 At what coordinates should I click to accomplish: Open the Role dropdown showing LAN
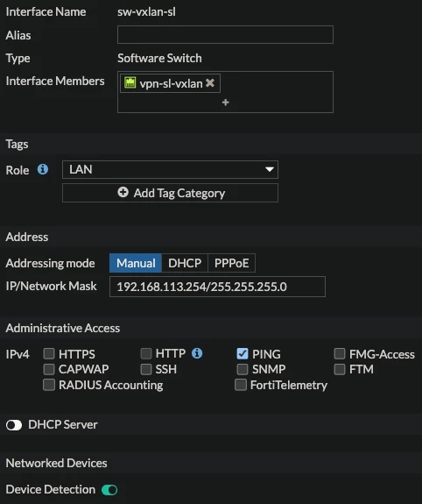(170, 169)
